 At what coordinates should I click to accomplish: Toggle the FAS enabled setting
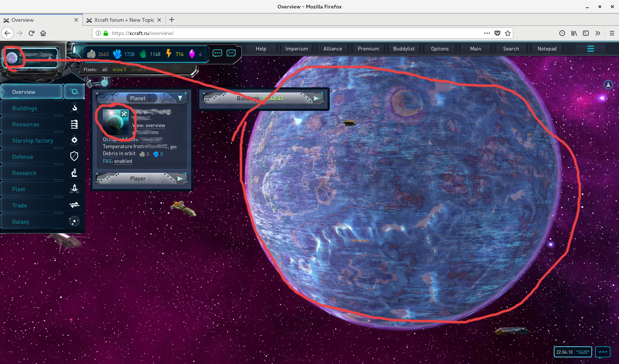tap(123, 161)
